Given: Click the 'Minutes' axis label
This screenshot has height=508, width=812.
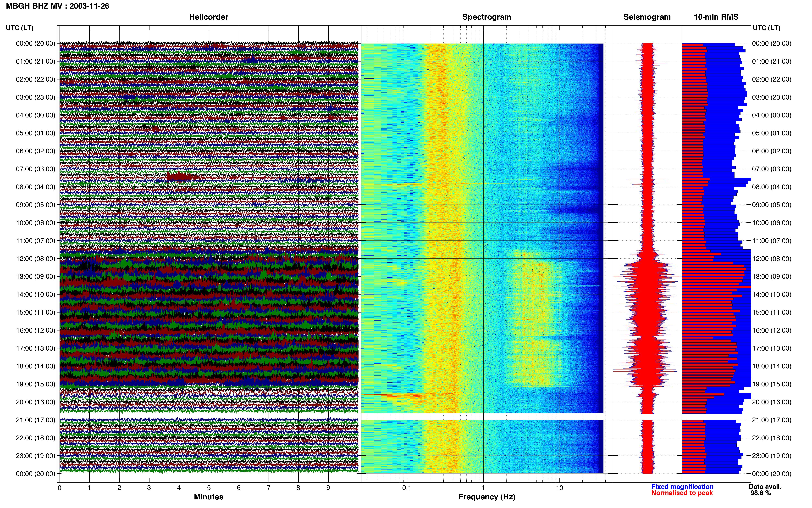Looking at the screenshot, I should 209,497.
